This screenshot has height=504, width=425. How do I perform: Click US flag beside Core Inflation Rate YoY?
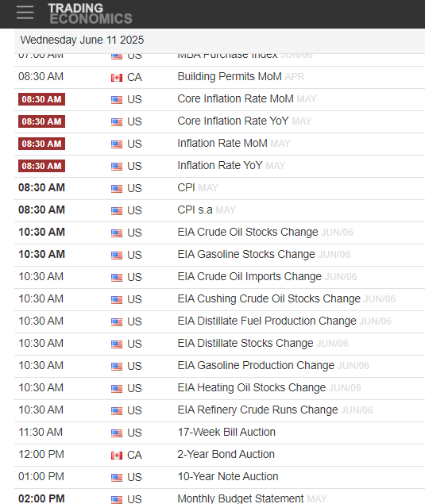(x=117, y=121)
